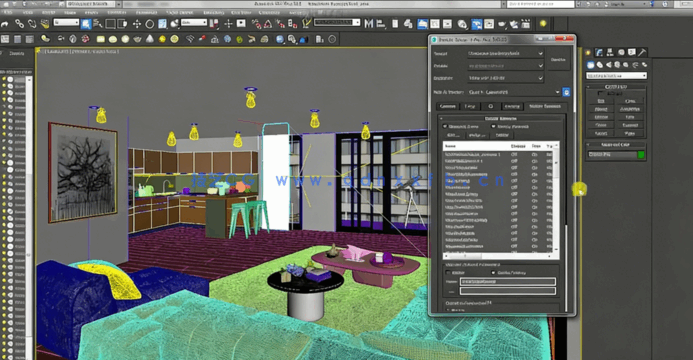Open the Selection Filter dropdown in main toolbar
693x360 pixels.
[66, 22]
